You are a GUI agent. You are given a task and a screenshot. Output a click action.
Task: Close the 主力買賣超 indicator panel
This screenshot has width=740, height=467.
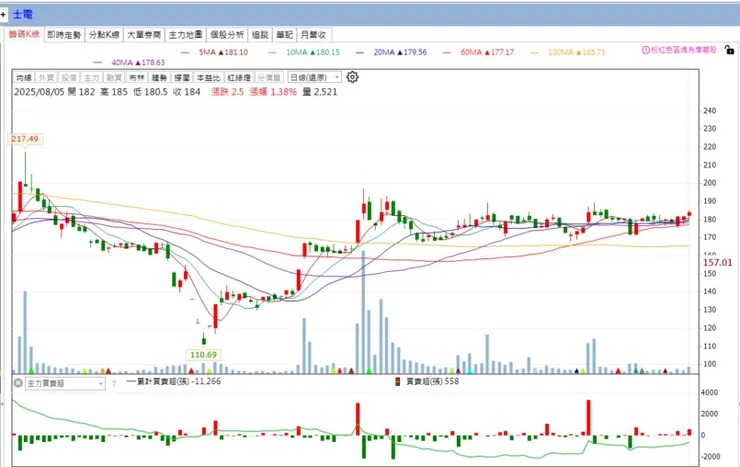[18, 383]
